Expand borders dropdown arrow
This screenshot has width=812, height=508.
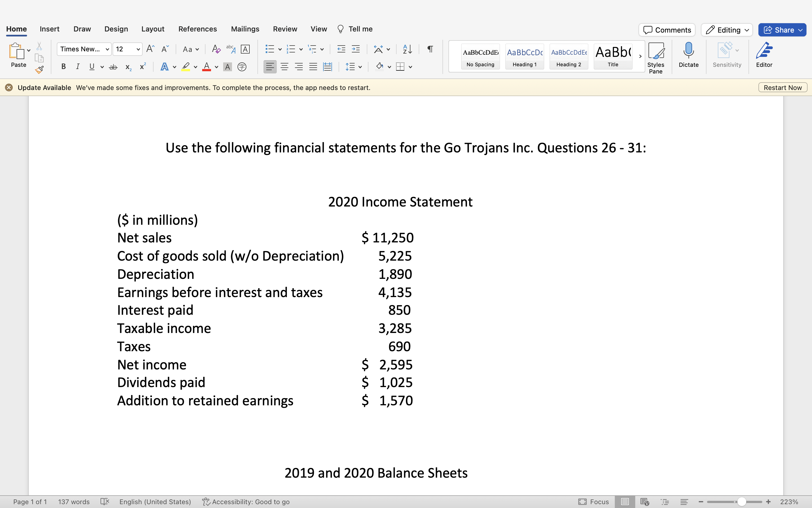coord(410,67)
